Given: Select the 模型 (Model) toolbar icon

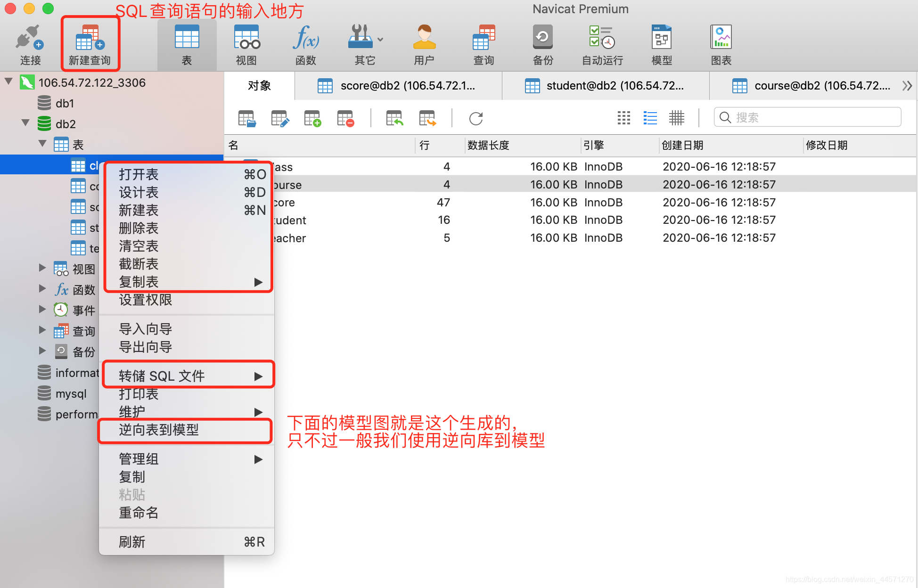Looking at the screenshot, I should point(661,42).
